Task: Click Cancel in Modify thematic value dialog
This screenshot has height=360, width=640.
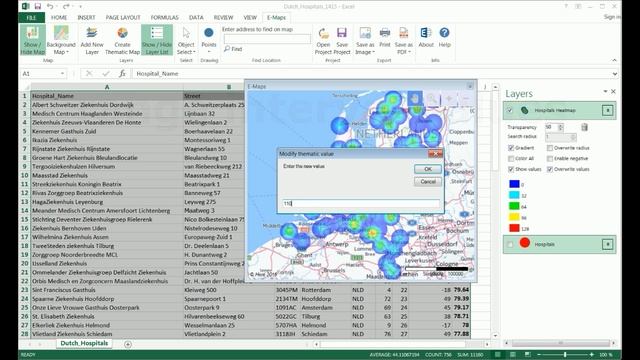Action: point(427,182)
